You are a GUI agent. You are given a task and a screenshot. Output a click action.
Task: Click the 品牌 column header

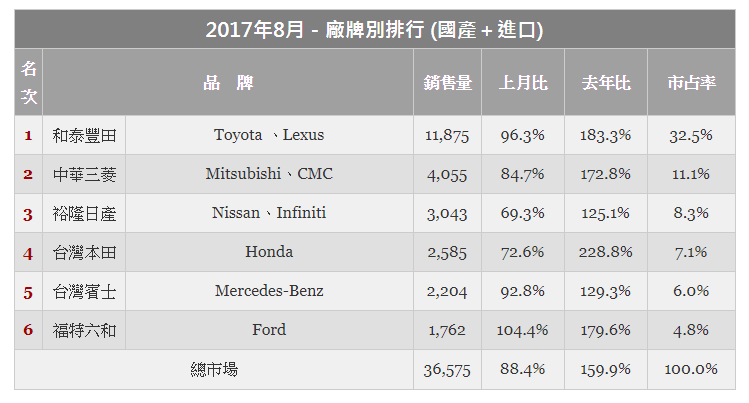228,82
